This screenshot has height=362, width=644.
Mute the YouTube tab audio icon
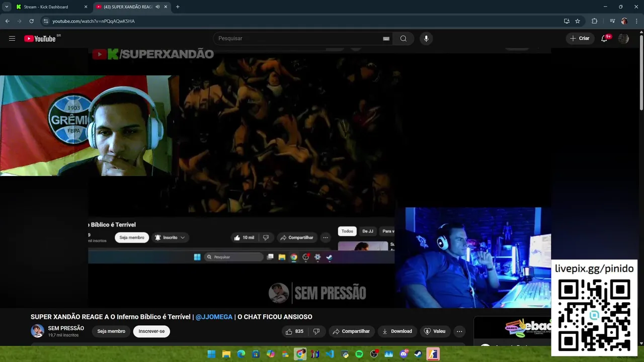tap(158, 7)
